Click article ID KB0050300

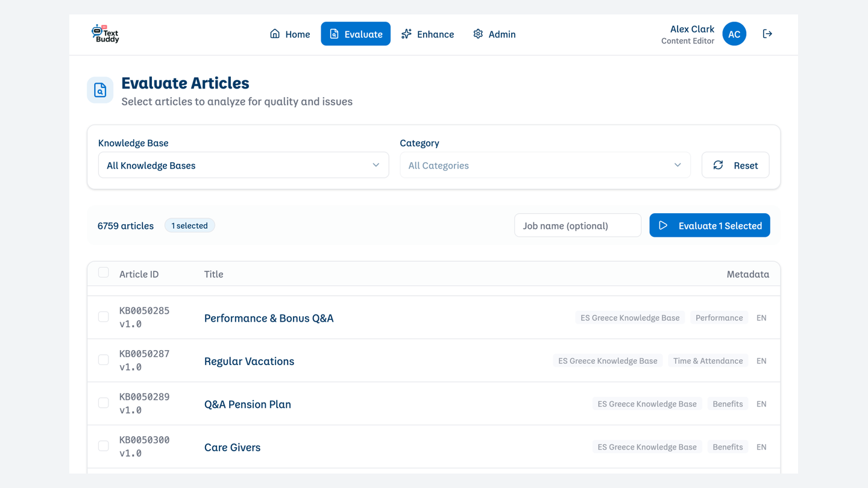tap(144, 440)
